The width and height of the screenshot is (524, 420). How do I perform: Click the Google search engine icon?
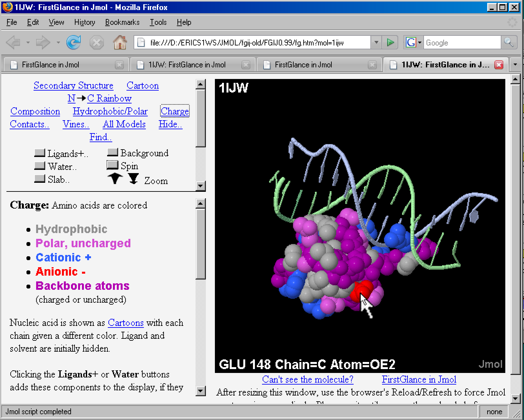pos(411,43)
